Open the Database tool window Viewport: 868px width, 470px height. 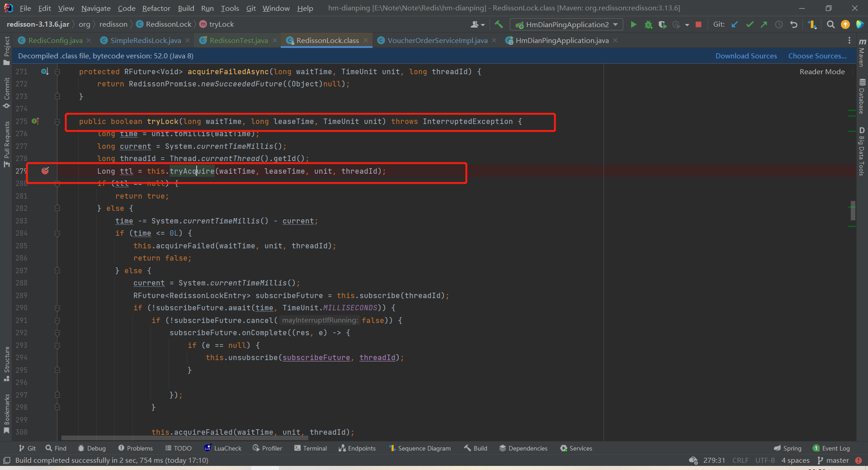(x=862, y=96)
